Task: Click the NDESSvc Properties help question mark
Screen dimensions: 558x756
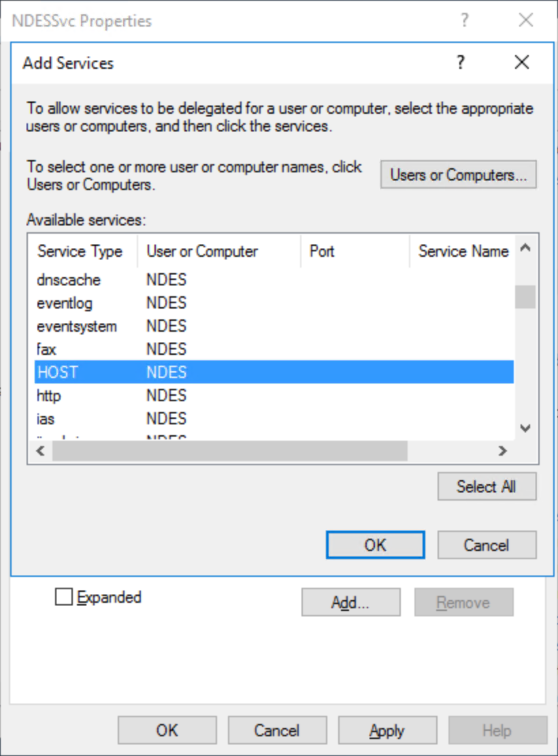Action: click(x=464, y=20)
